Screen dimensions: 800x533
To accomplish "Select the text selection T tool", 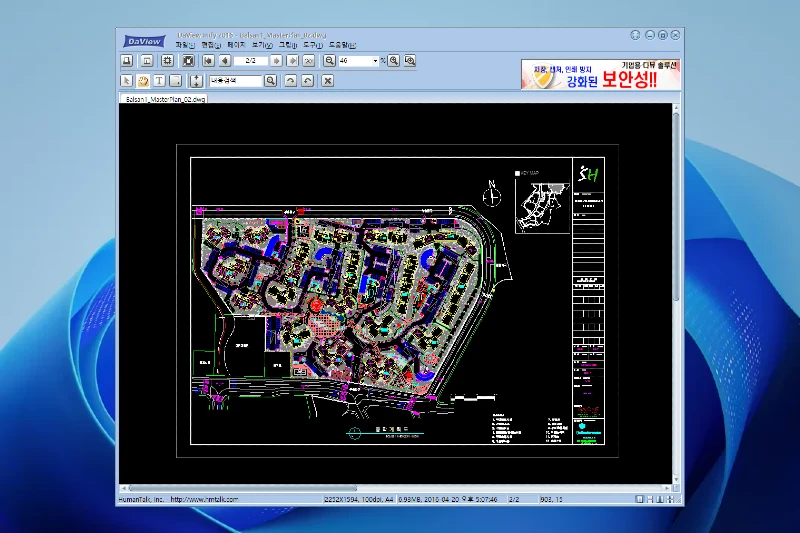I will click(x=159, y=81).
